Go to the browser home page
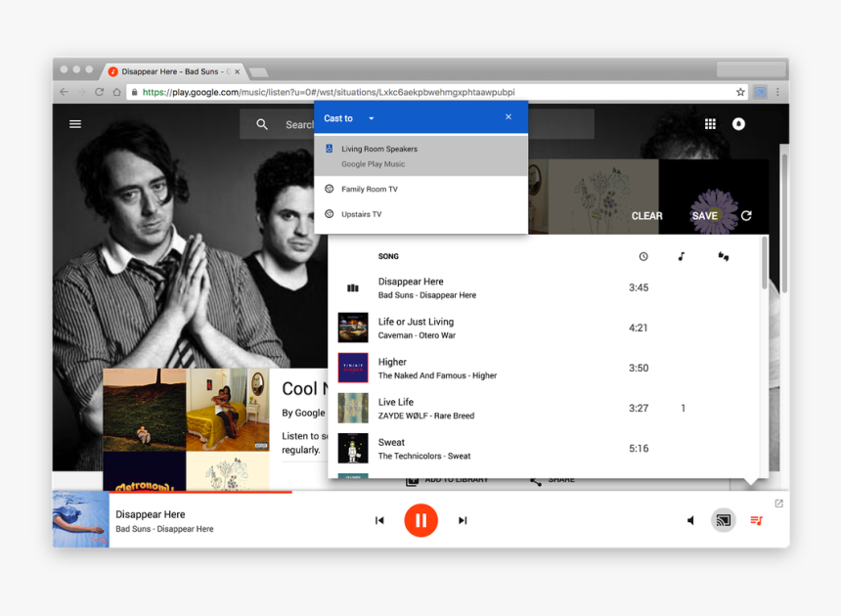The image size is (841, 616). click(116, 92)
